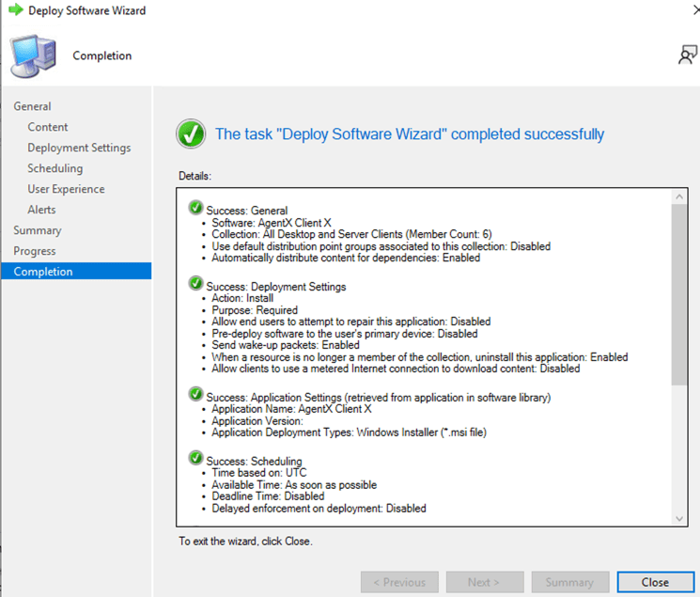Image resolution: width=700 pixels, height=597 pixels.
Task: Click green check icon for Application Settings
Action: tap(195, 394)
